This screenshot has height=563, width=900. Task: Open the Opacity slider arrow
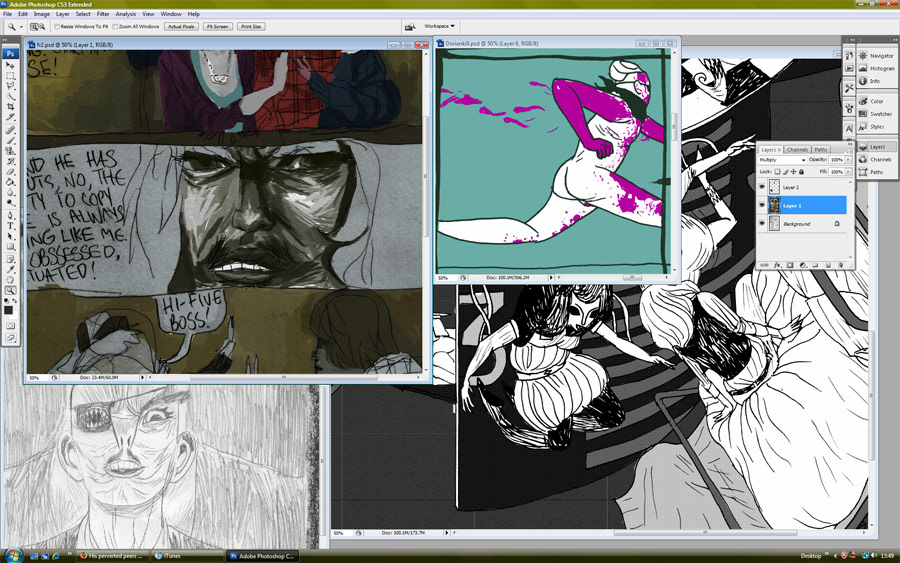click(848, 160)
